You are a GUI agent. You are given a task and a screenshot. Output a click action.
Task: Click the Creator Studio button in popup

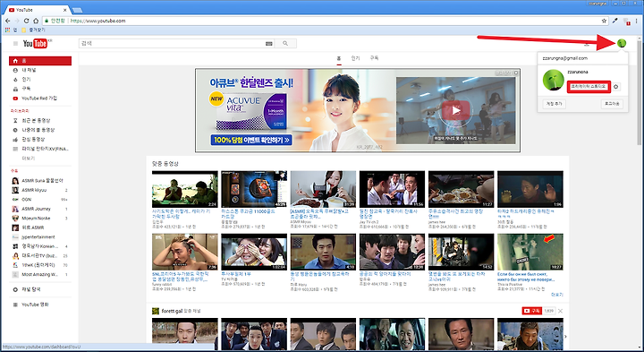pos(589,87)
